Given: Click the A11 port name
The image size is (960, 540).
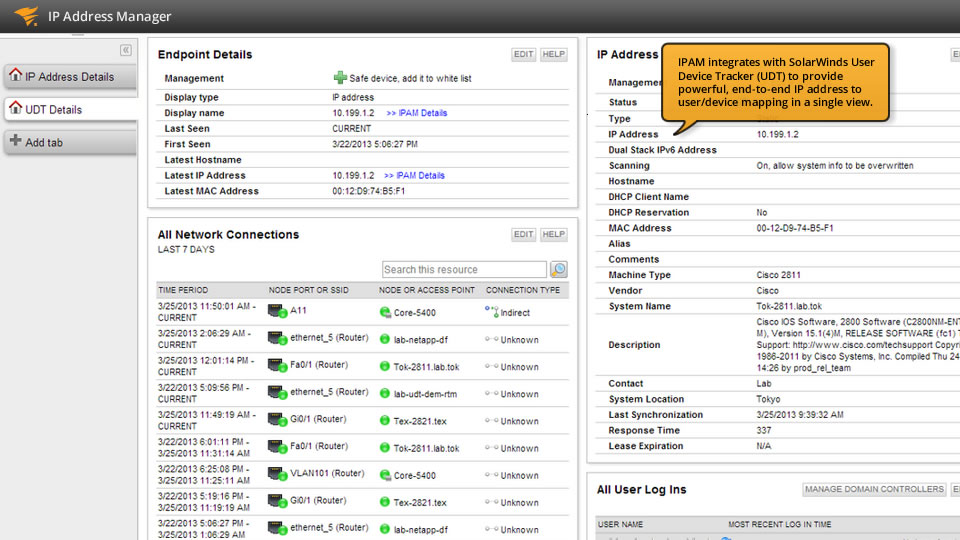Looking at the screenshot, I should tap(298, 310).
